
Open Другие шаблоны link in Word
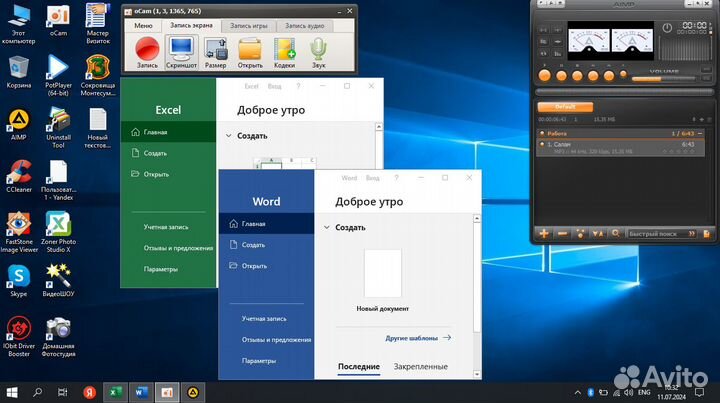coord(417,338)
